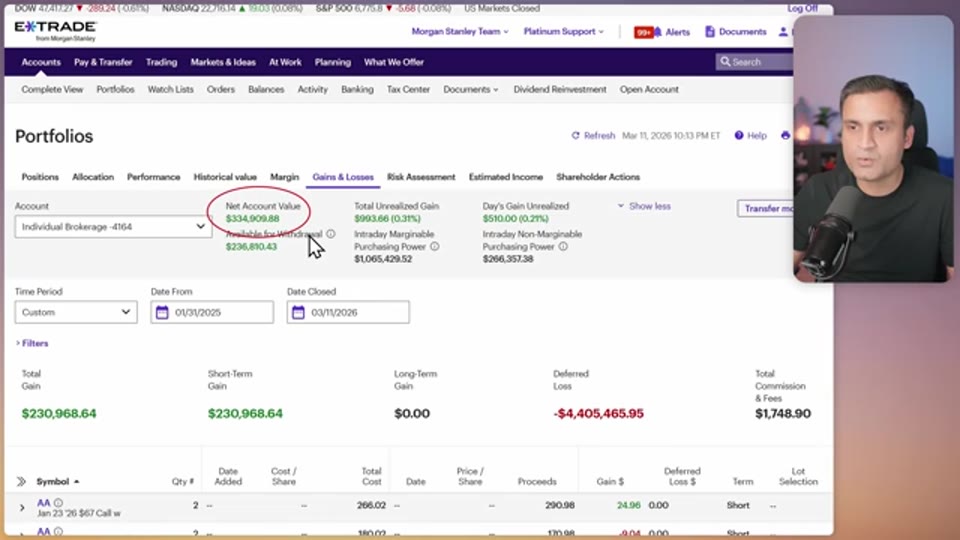
Task: Click the Gain $ column header
Action: click(x=610, y=482)
